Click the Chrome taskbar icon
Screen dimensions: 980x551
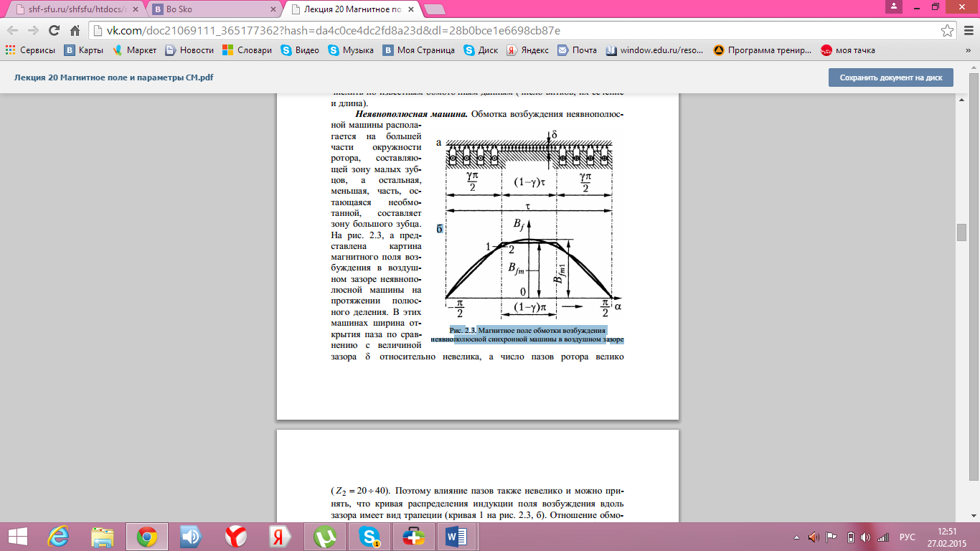[x=147, y=537]
